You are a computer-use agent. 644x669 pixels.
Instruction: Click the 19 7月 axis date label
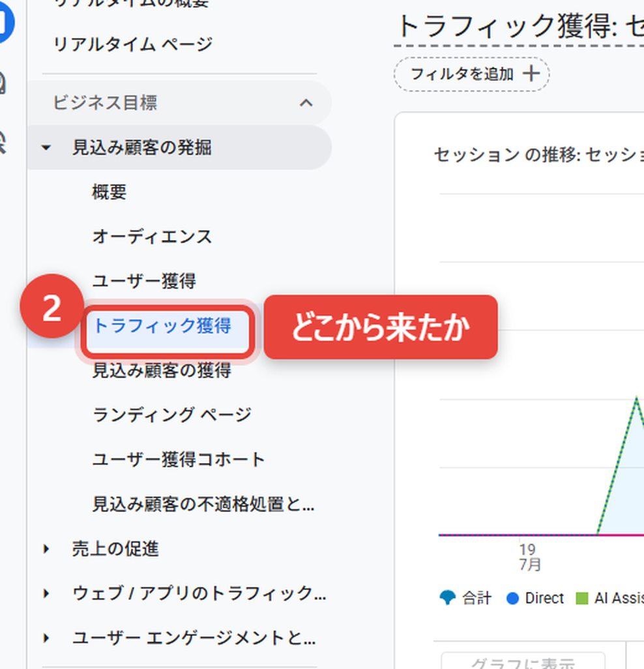pos(529,557)
